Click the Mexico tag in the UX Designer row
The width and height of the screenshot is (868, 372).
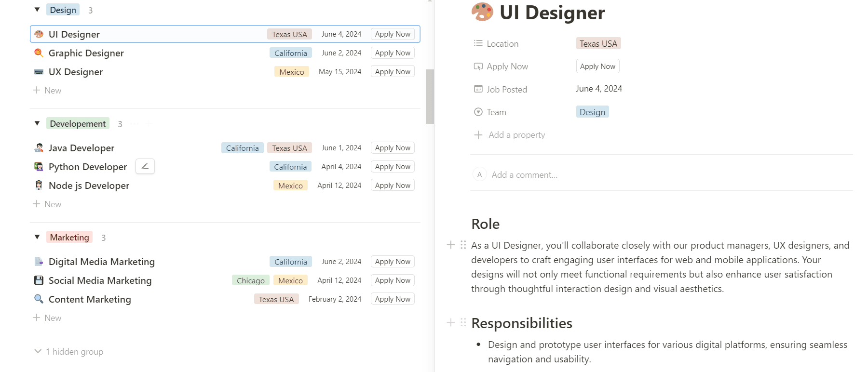[x=292, y=72]
